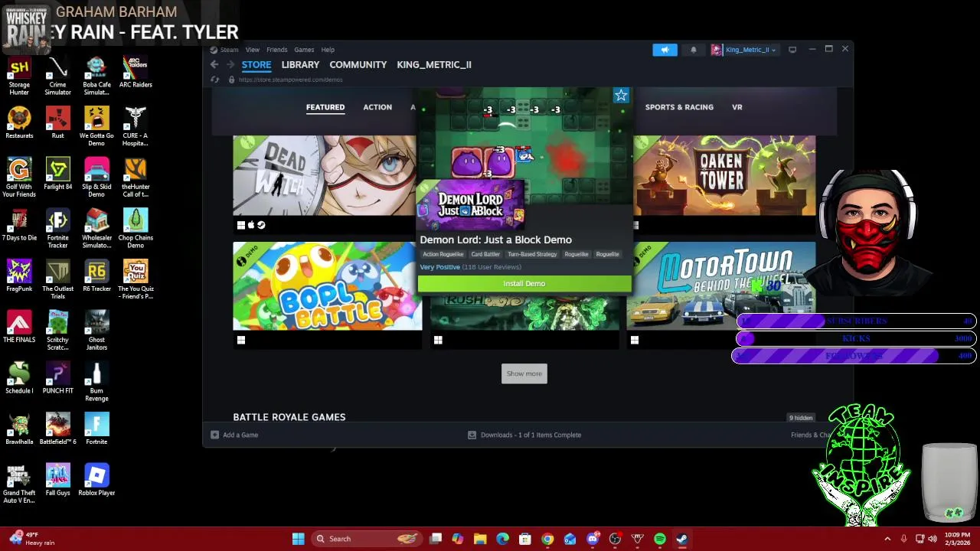Open Brawlhalla desktop shortcut
This screenshot has height=551, width=980.
click(19, 430)
